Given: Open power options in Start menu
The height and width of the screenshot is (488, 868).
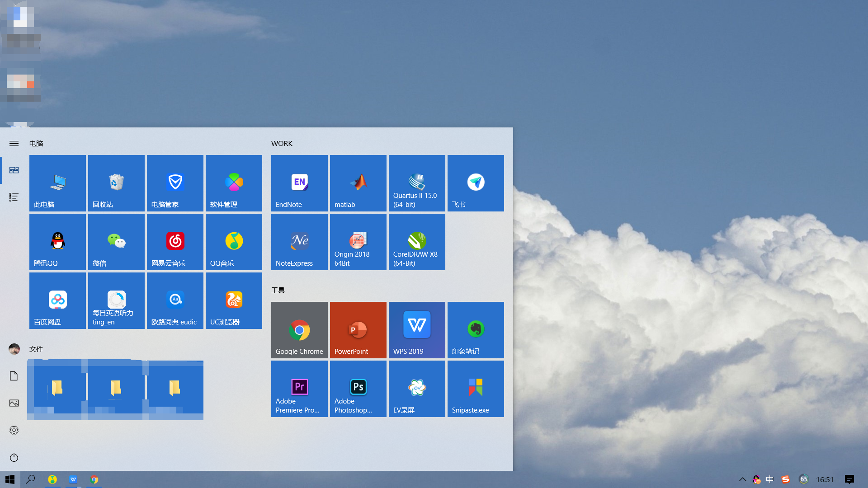Looking at the screenshot, I should 14,457.
